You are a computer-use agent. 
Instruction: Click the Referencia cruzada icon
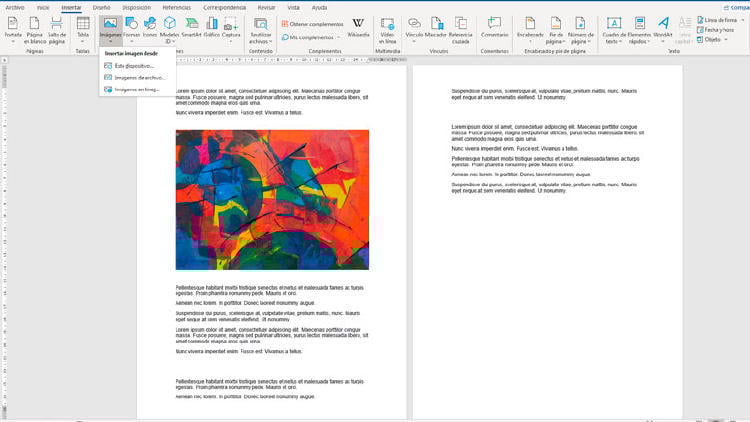click(x=461, y=27)
